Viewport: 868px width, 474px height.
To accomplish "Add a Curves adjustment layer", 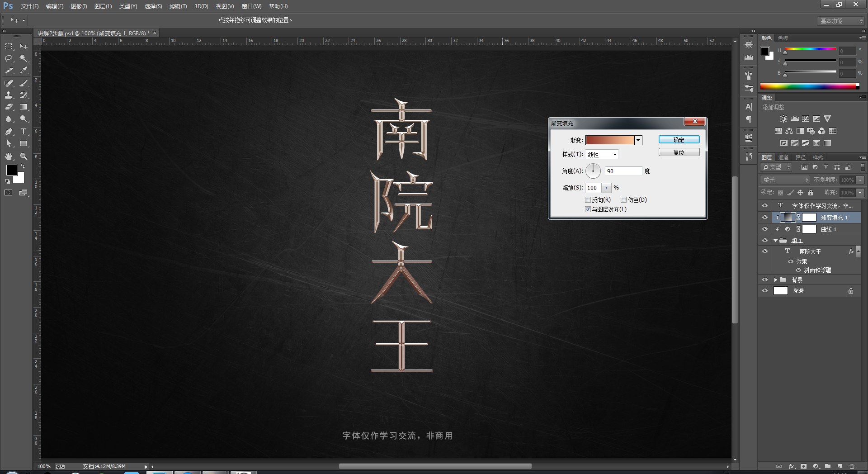I will click(x=806, y=119).
